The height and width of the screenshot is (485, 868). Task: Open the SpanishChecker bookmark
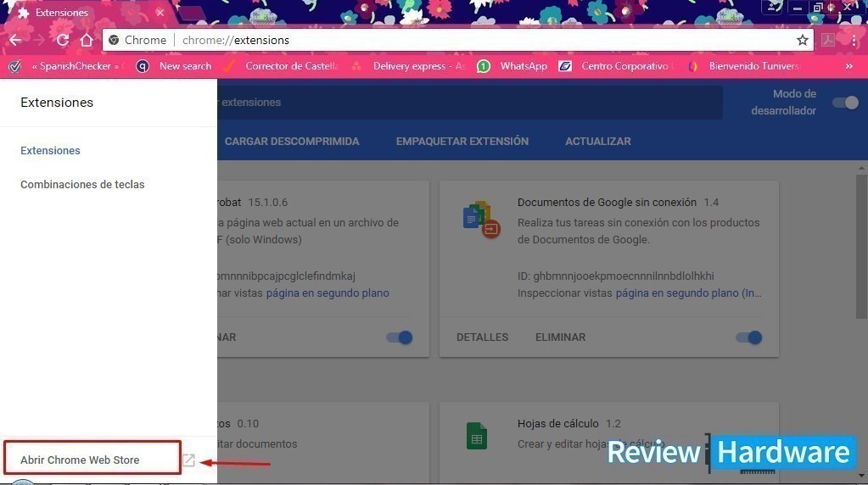pos(64,66)
